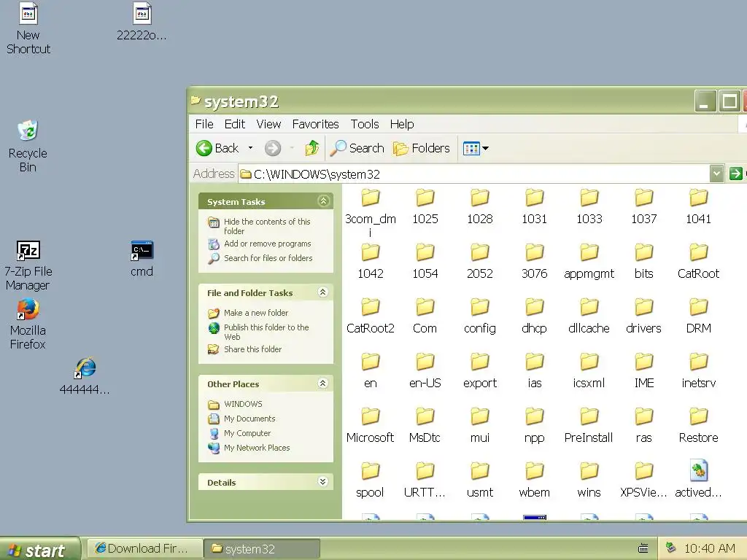Select the Mozilla Firefox desktop shortcut
Screen dimensions: 747x560
28,324
